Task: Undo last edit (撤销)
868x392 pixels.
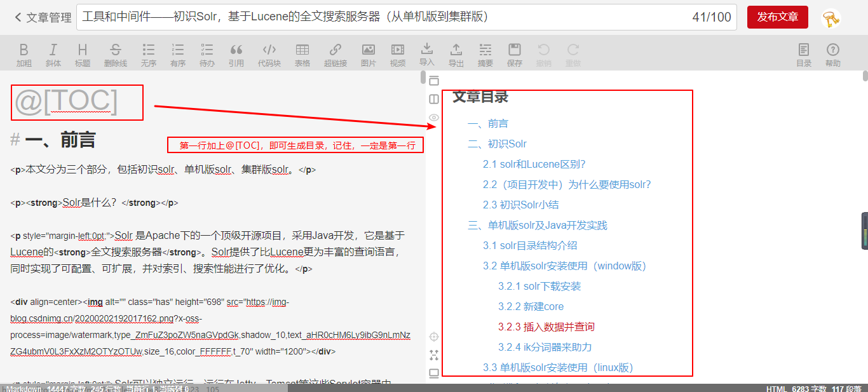Action: pyautogui.click(x=544, y=55)
